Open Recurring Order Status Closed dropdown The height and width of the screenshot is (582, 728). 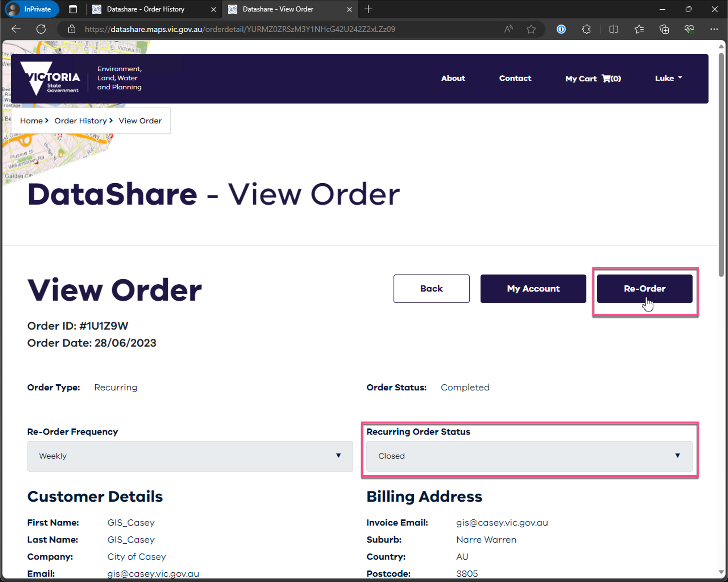coord(529,456)
